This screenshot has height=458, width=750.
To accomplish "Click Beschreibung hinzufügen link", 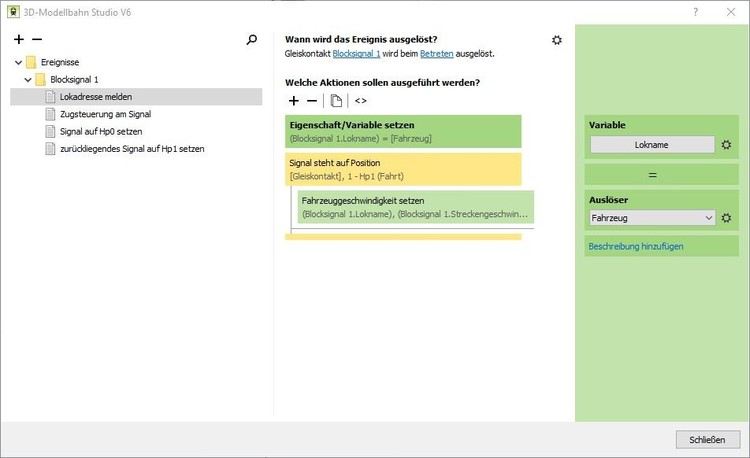I will (635, 245).
